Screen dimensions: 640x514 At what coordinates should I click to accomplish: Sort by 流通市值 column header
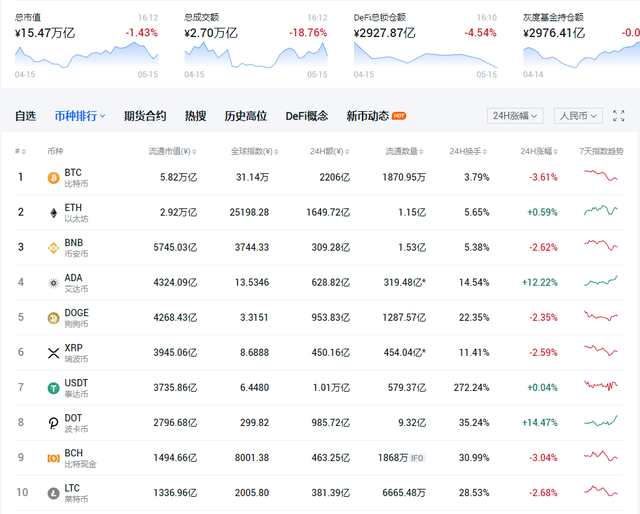172,151
